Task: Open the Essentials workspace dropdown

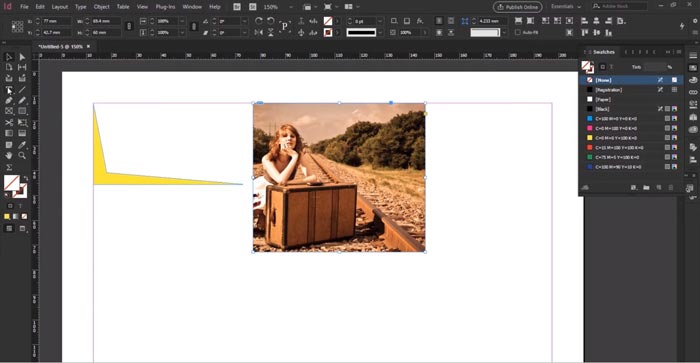Action: 566,7
